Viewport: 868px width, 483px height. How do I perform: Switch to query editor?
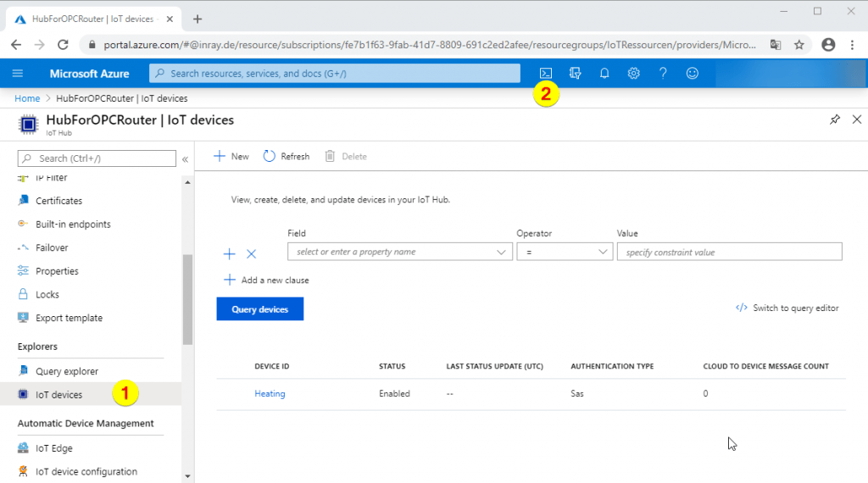(787, 308)
